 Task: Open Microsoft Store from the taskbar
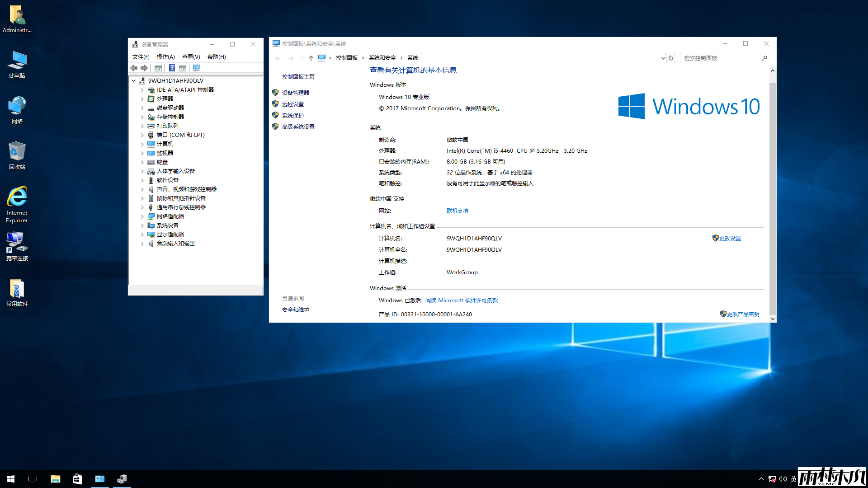click(77, 479)
